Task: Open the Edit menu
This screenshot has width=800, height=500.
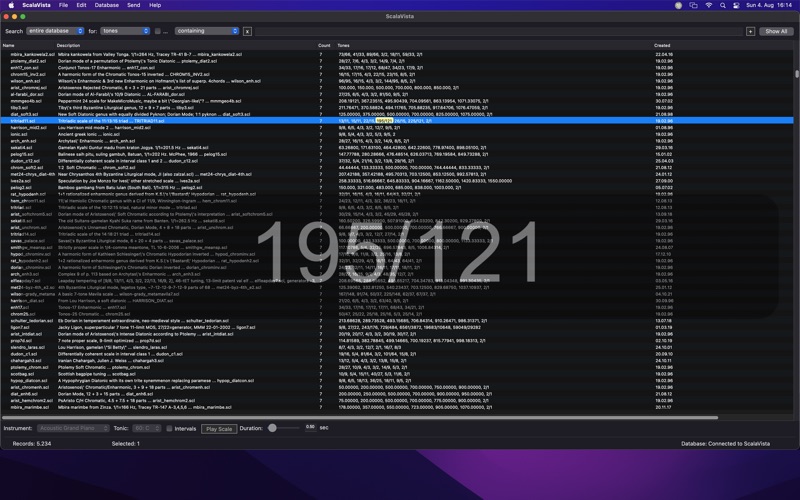Action: [81, 5]
